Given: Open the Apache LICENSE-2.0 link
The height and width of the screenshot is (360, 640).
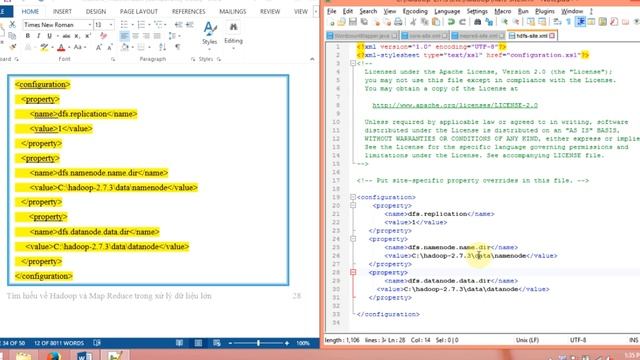Looking at the screenshot, I should coord(455,105).
